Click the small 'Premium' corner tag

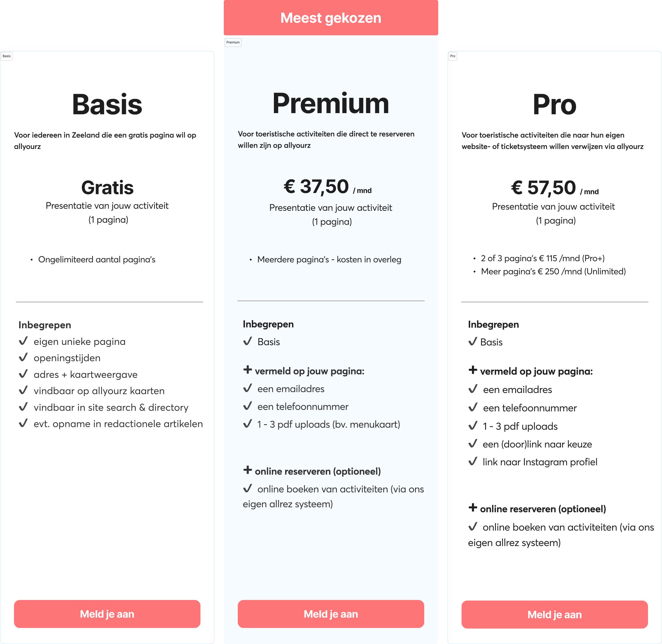(x=233, y=43)
